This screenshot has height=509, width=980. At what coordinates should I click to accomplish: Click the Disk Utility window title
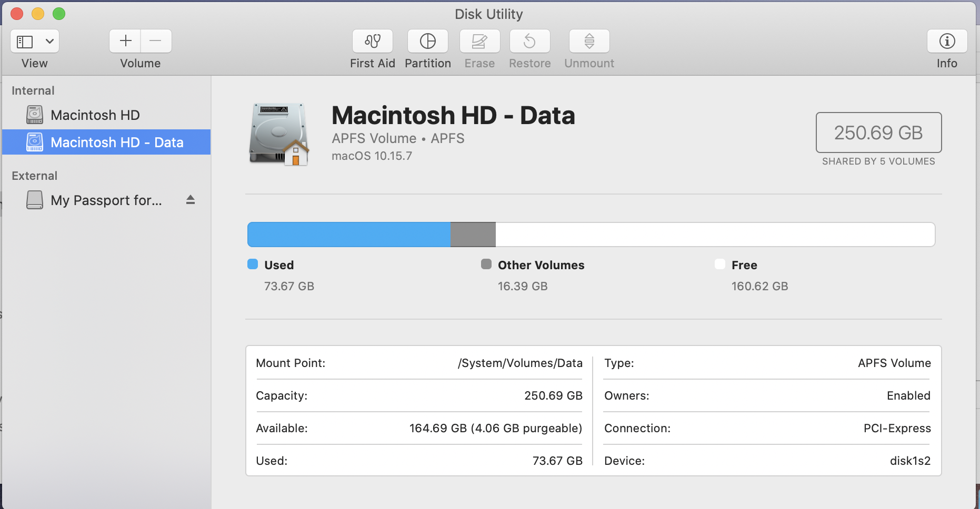coord(489,14)
